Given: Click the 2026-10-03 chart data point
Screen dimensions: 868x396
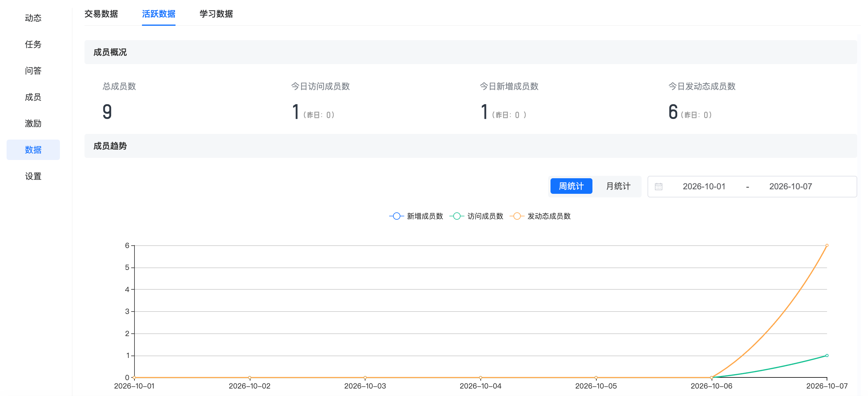Looking at the screenshot, I should 365,377.
